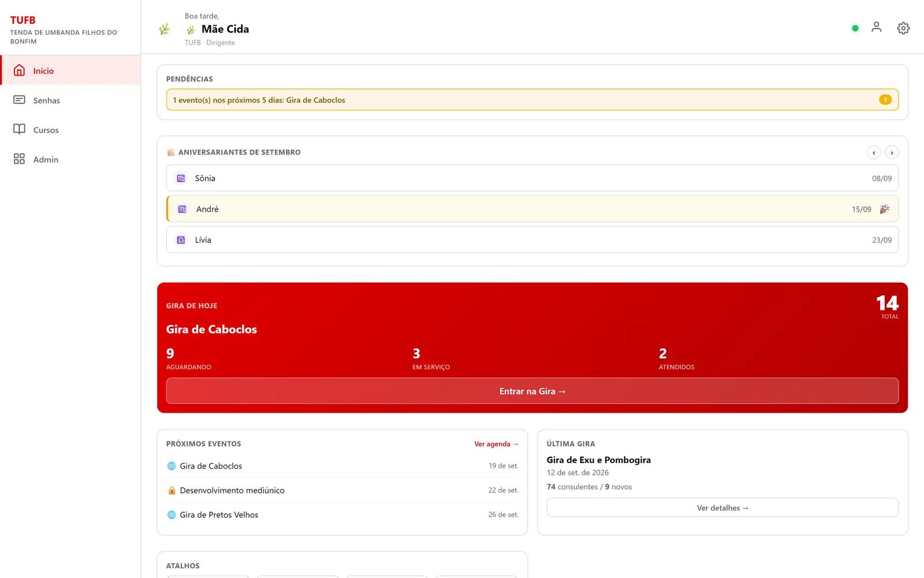Click the globe icon beside Gira de Caboclos event
924x578 pixels.
172,466
